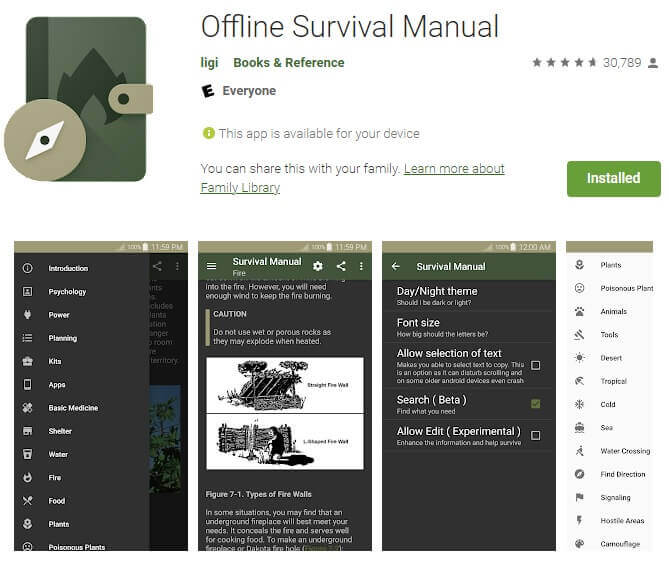Click the green info icon beside availability
Image resolution: width=669 pixels, height=561 pixels.
pos(208,133)
